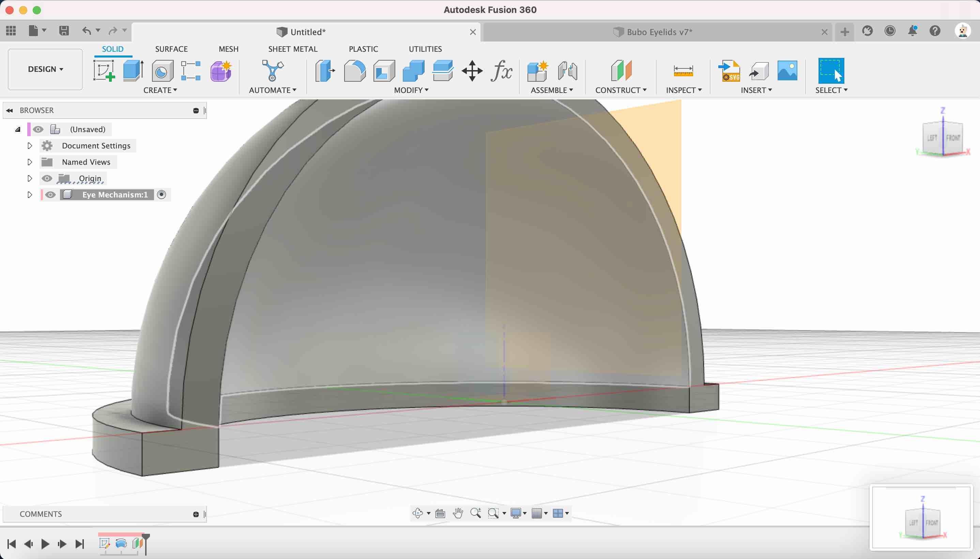
Task: Toggle Eye Mechanism:1 component lock
Action: pos(161,194)
